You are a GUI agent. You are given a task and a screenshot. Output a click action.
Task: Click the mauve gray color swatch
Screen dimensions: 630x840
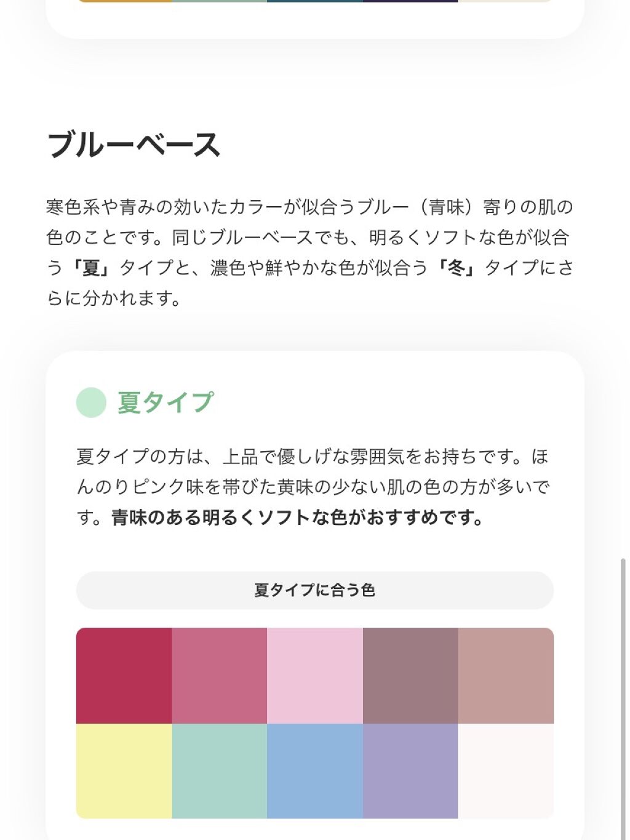pos(410,675)
